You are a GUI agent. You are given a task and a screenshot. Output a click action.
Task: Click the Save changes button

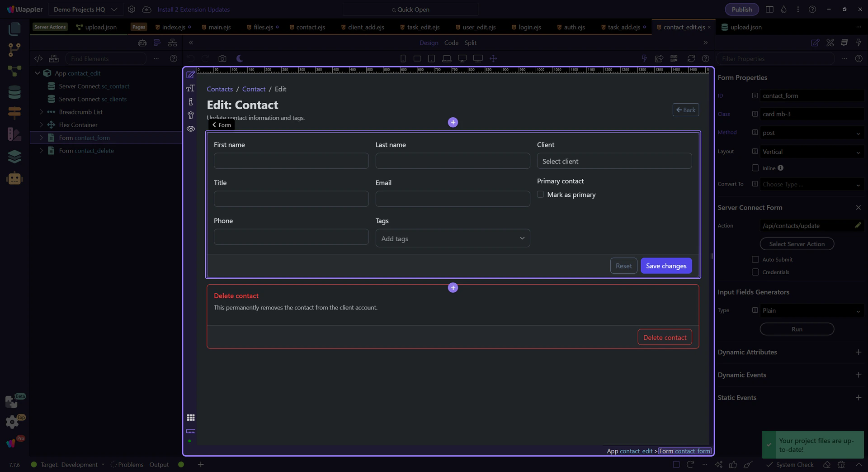pos(665,266)
